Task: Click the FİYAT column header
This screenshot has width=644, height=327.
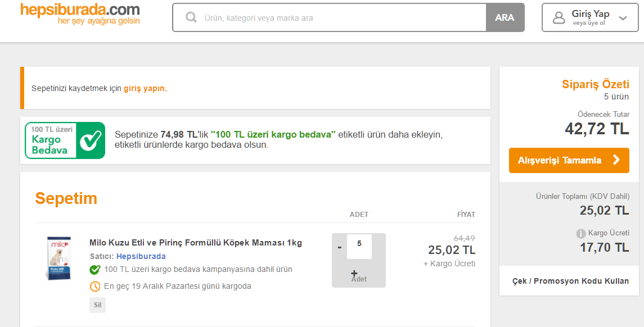Action: pyautogui.click(x=466, y=214)
